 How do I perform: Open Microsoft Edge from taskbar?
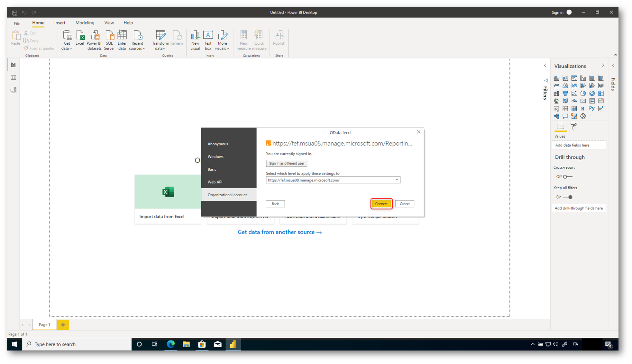(170, 344)
